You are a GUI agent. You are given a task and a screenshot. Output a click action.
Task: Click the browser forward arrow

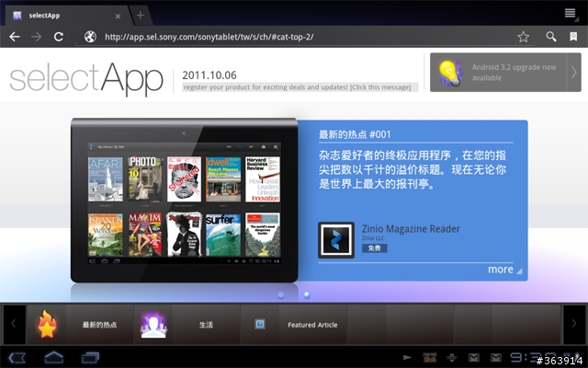pyautogui.click(x=37, y=37)
